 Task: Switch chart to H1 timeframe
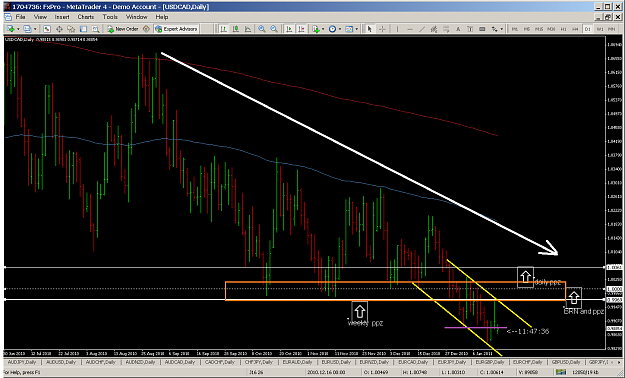(x=563, y=29)
